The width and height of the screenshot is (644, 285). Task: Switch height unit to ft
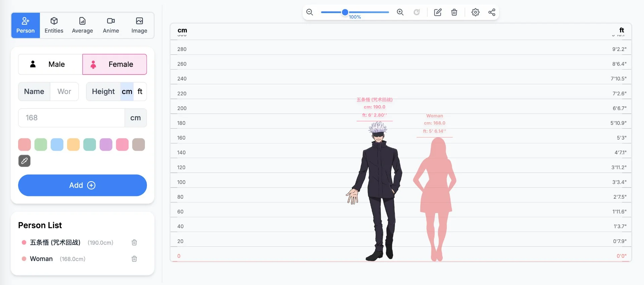click(140, 92)
